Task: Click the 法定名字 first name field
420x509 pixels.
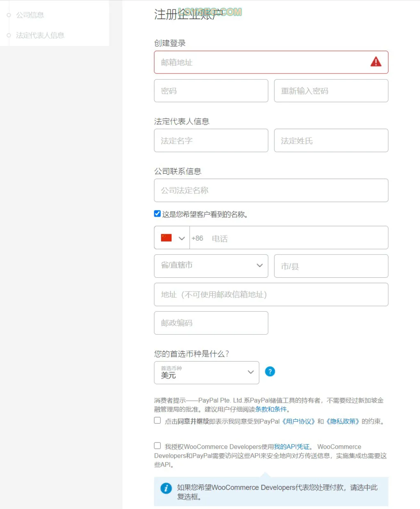Action: point(211,141)
